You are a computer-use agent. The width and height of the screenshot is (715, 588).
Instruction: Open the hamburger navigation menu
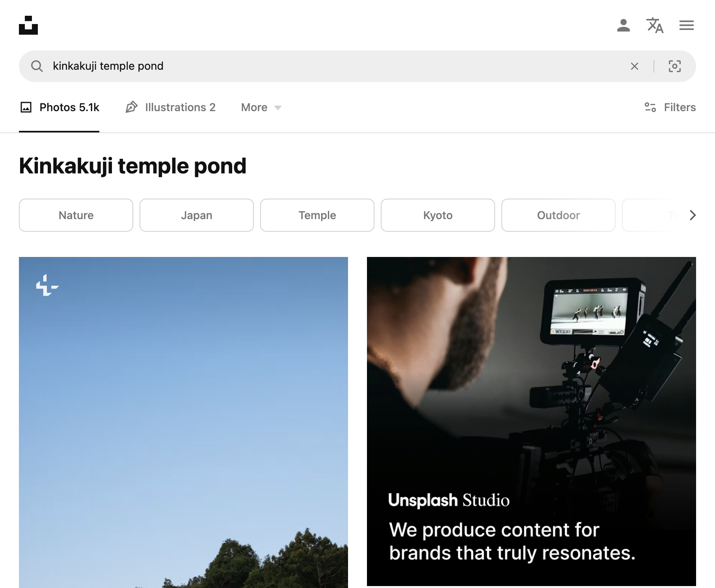(x=686, y=26)
